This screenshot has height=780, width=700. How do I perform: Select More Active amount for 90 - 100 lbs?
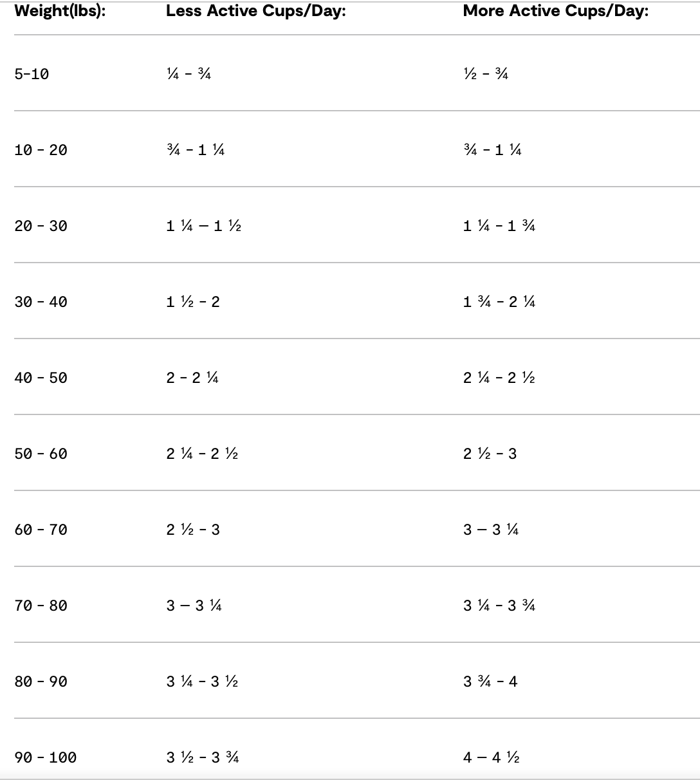click(x=491, y=757)
